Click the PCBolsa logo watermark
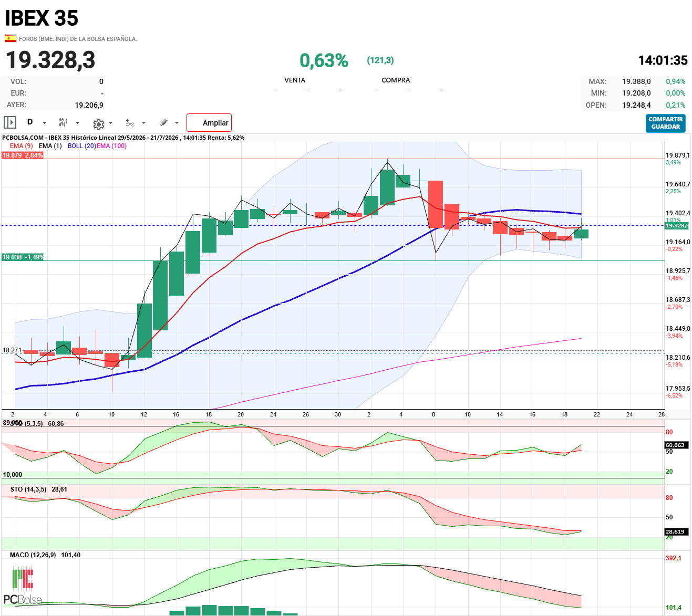The width and height of the screenshot is (692, 616). point(23,586)
